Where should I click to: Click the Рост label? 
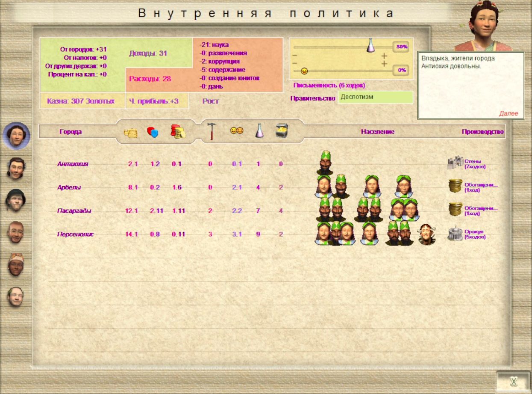[x=211, y=101]
